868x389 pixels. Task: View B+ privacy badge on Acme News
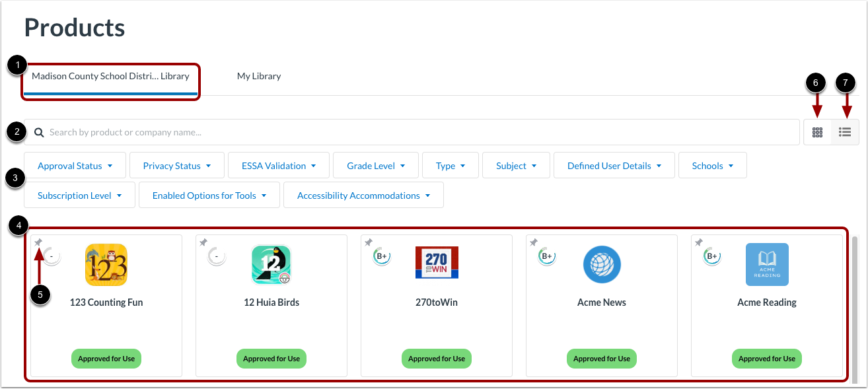[547, 256]
